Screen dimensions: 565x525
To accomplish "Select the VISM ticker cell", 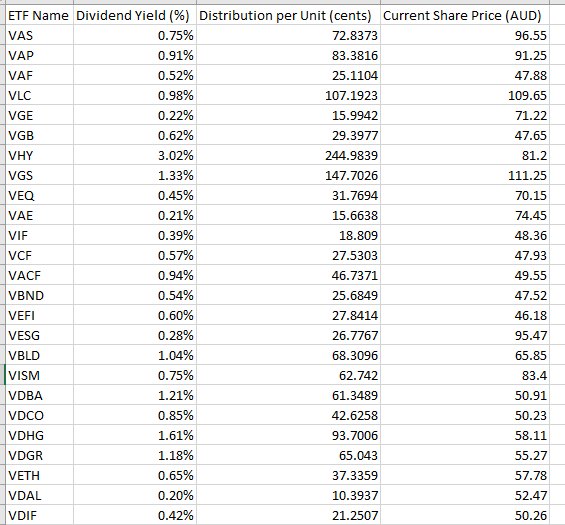I will pyautogui.click(x=39, y=375).
